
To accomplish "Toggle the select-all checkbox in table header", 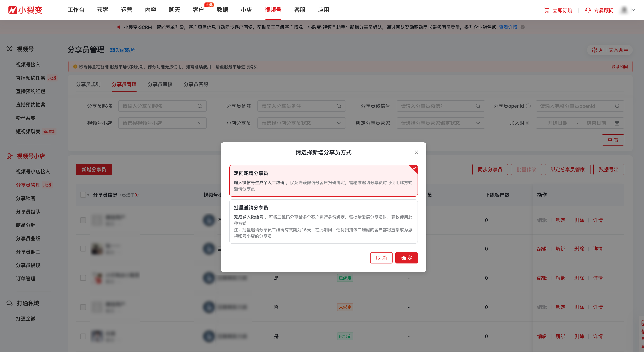I will click(x=83, y=195).
